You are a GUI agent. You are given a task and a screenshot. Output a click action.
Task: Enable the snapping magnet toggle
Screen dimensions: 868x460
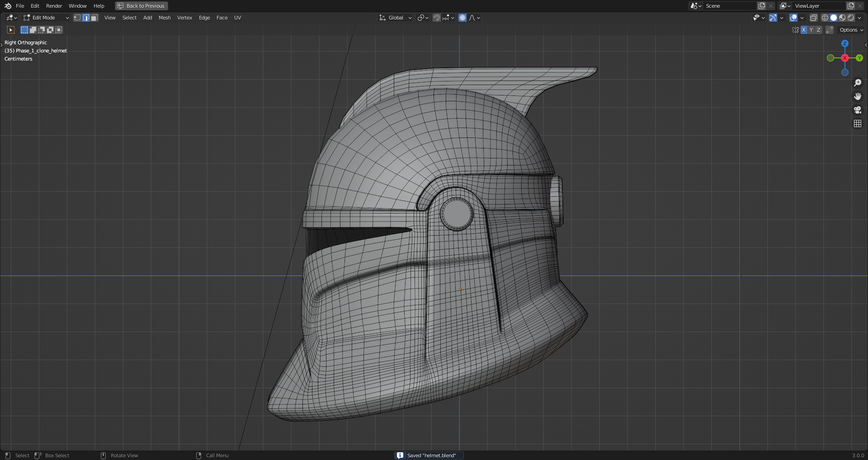click(x=437, y=18)
